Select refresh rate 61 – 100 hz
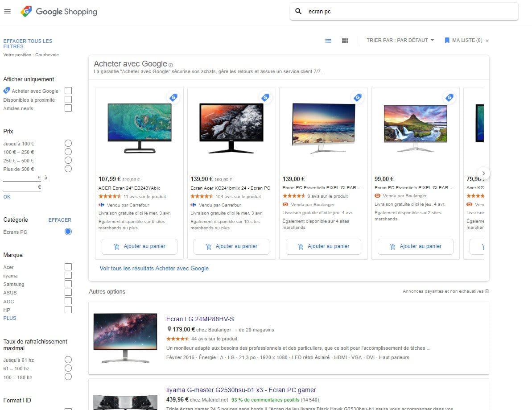Image resolution: width=532 pixels, height=410 pixels. point(68,368)
